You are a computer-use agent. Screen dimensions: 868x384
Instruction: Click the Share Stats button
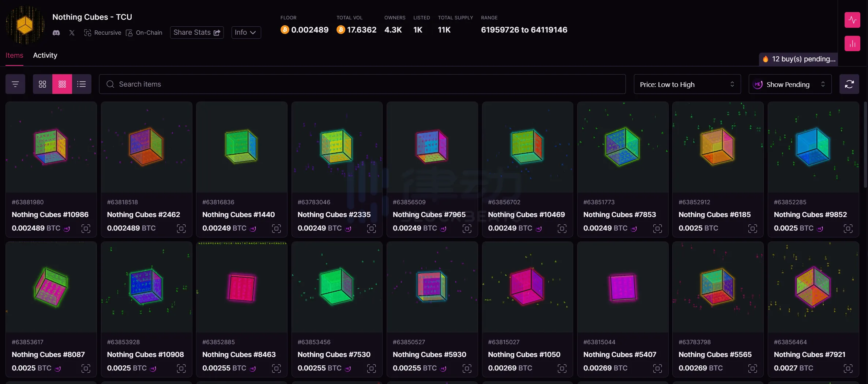coord(197,33)
